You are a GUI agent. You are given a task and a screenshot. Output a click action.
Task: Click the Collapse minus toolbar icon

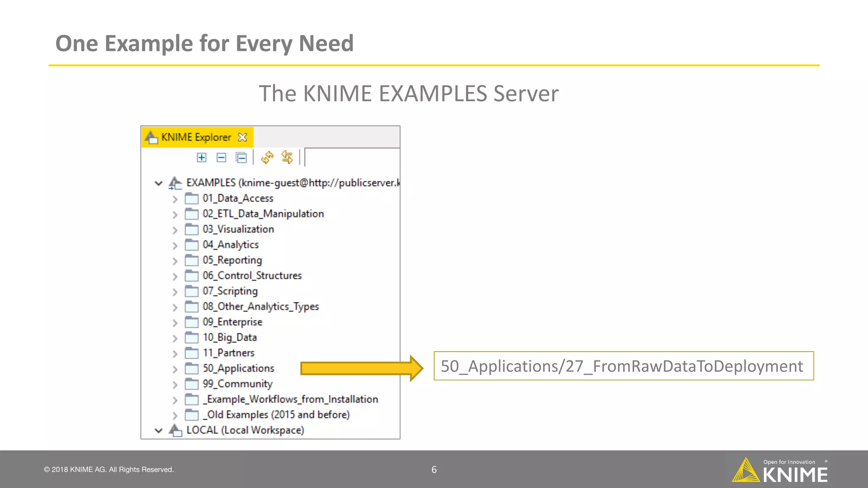pos(221,158)
